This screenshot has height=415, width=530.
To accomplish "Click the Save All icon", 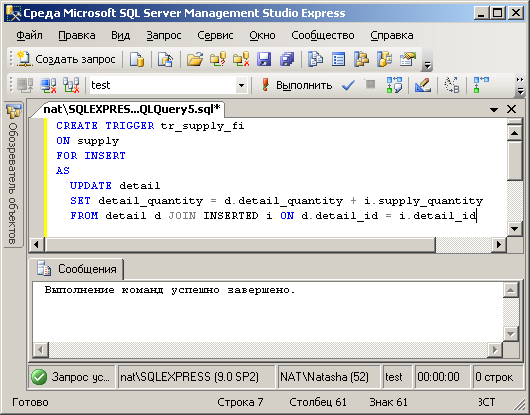I will [287, 59].
